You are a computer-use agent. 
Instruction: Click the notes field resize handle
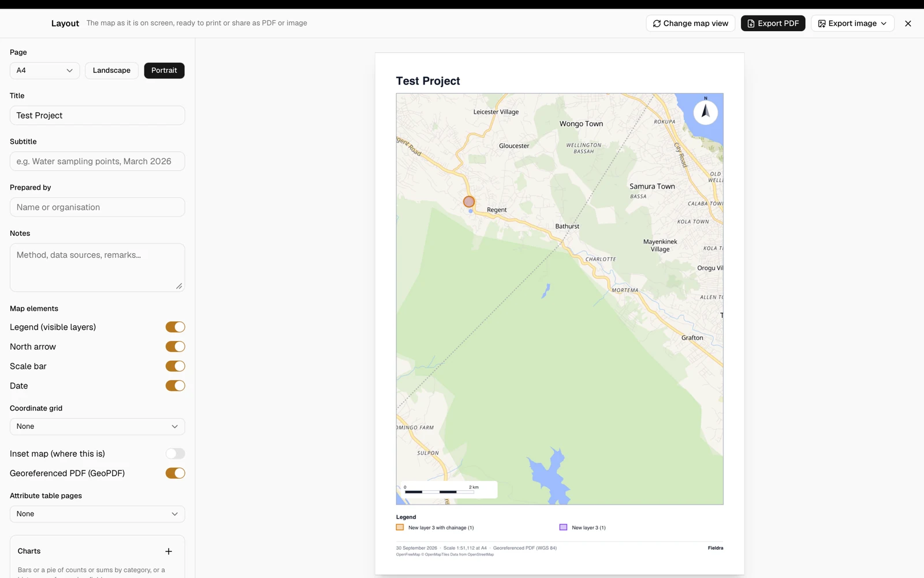179,286
